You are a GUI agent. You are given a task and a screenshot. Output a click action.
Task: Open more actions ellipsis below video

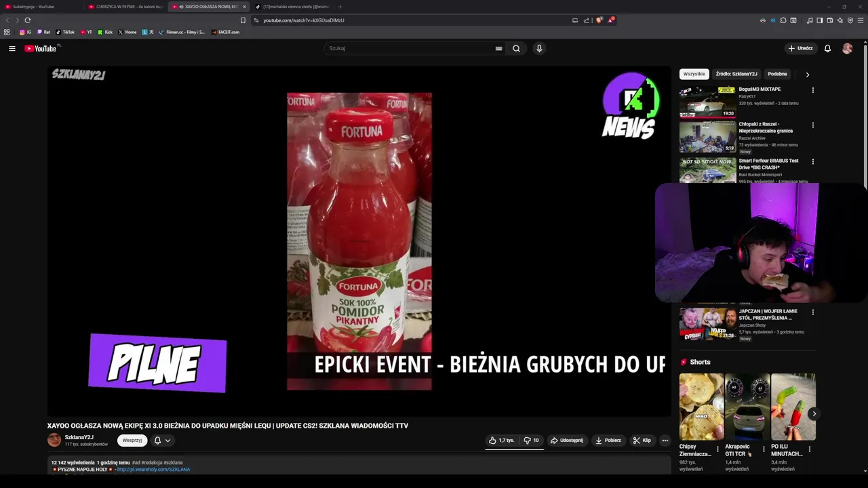click(x=665, y=441)
